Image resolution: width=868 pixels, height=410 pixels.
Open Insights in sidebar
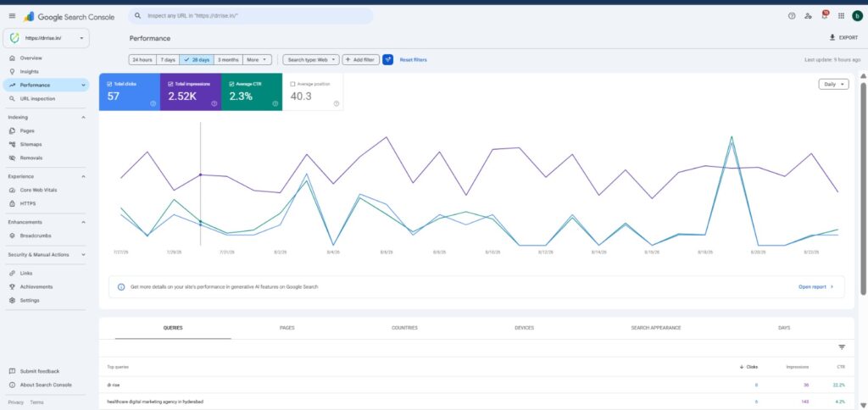[46, 71]
